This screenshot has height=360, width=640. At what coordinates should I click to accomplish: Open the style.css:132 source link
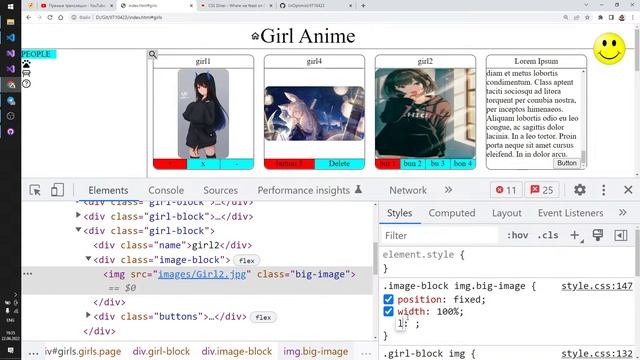tap(597, 353)
